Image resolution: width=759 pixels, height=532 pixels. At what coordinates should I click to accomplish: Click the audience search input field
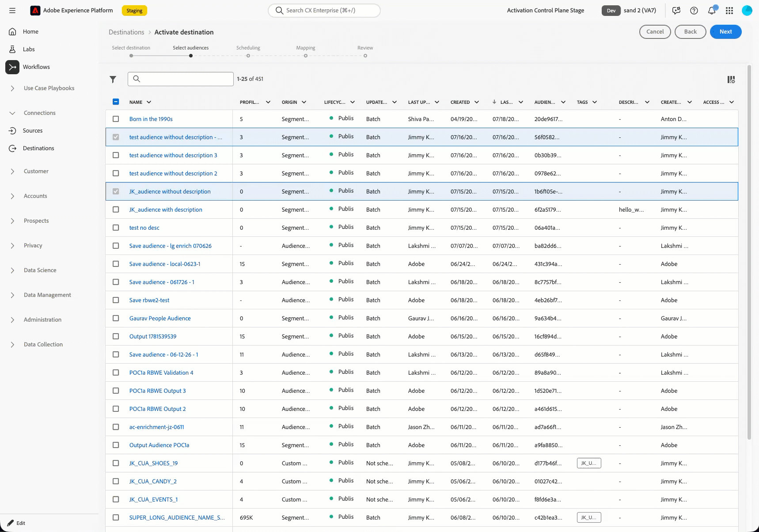pyautogui.click(x=181, y=79)
